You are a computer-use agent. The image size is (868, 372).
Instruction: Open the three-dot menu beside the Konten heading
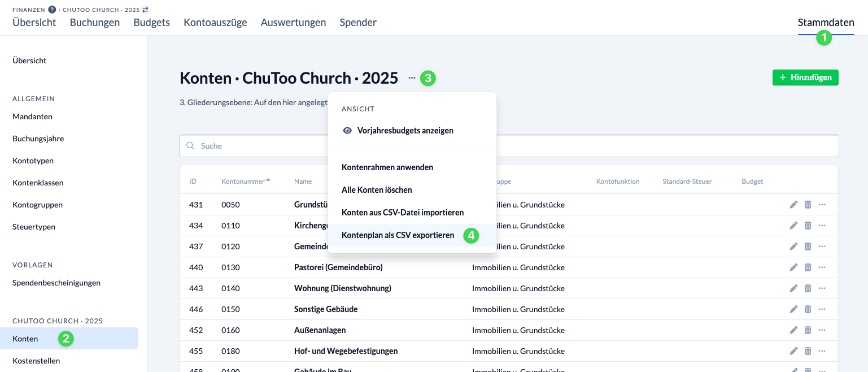pos(412,78)
